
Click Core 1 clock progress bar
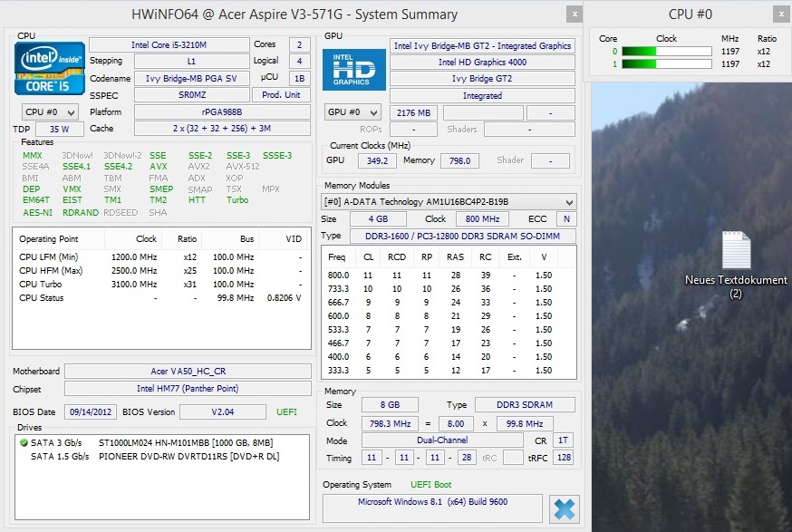coord(667,64)
